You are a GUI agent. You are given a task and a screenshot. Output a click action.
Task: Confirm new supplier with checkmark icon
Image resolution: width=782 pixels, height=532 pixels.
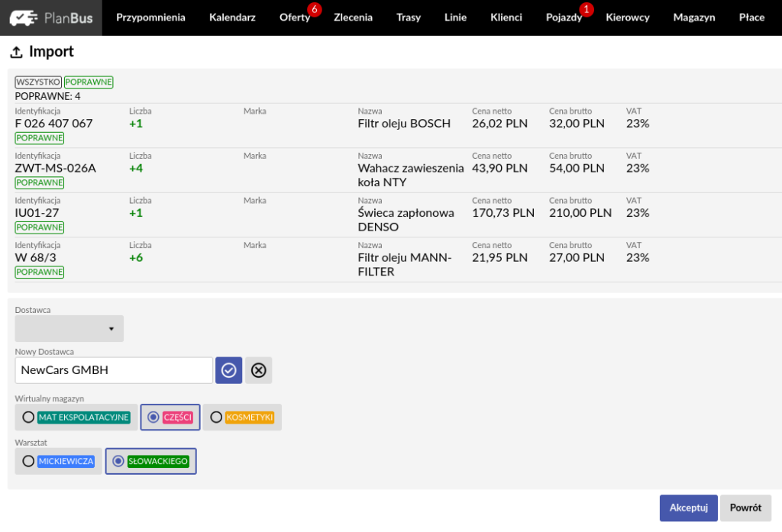click(228, 370)
